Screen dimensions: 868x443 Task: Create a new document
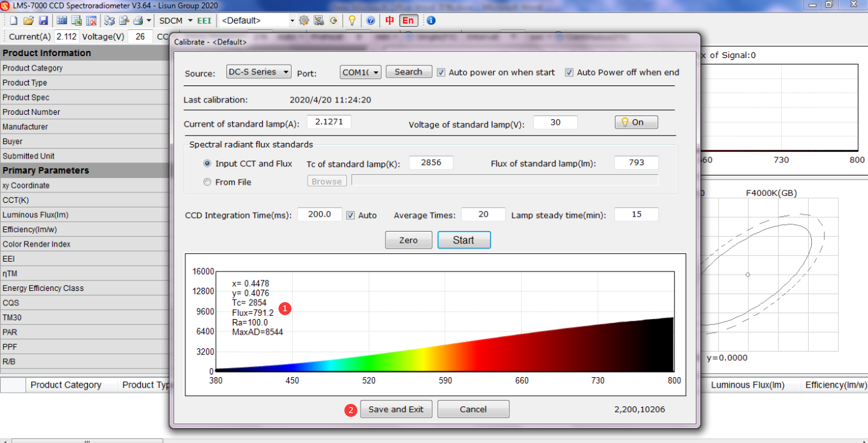(12, 20)
